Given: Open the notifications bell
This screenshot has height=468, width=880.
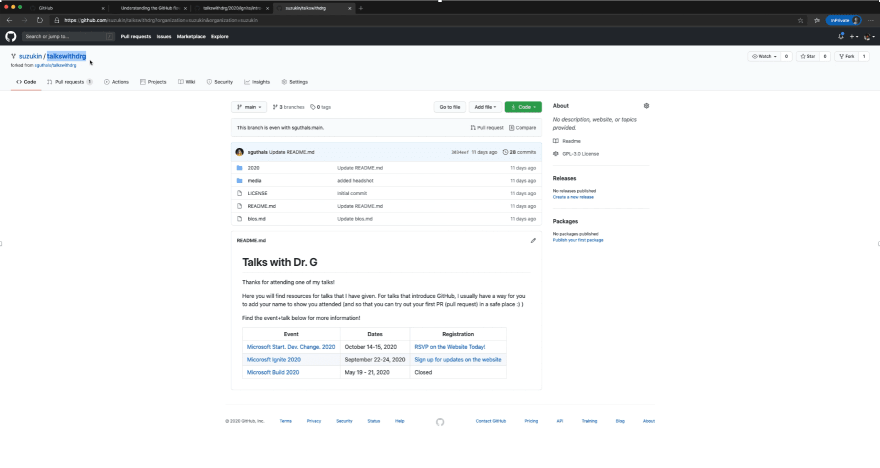Looking at the screenshot, I should 841,36.
